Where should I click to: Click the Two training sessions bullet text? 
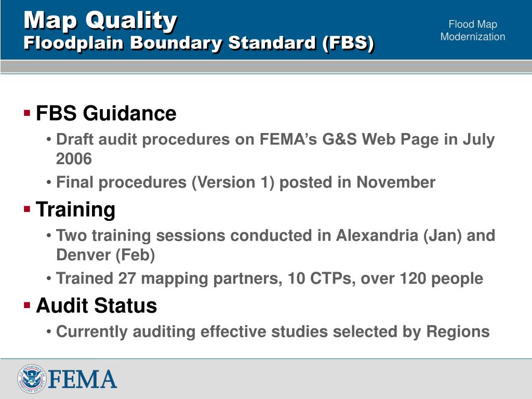coord(275,245)
